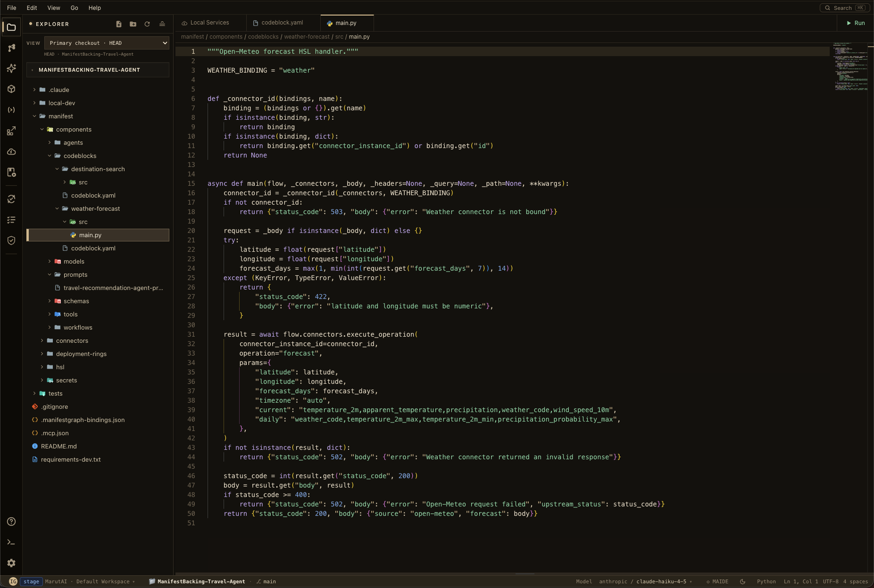Collapse all folders with Explorer header icon

162,24
